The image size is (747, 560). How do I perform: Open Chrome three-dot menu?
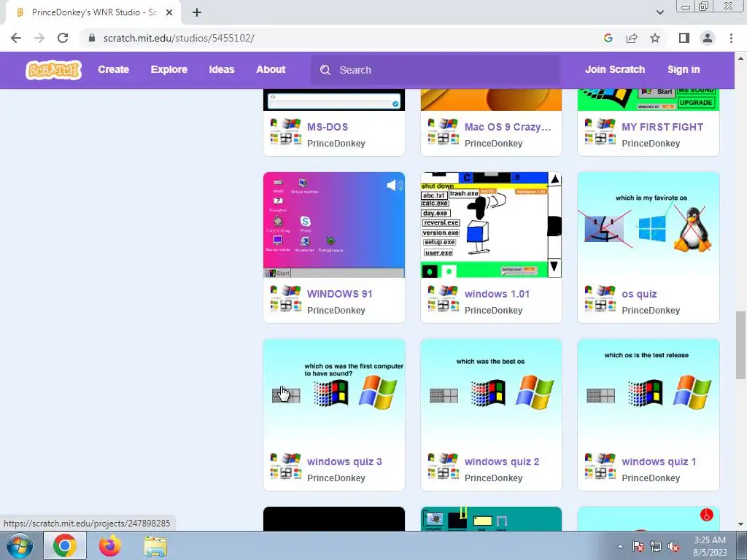coord(731,38)
